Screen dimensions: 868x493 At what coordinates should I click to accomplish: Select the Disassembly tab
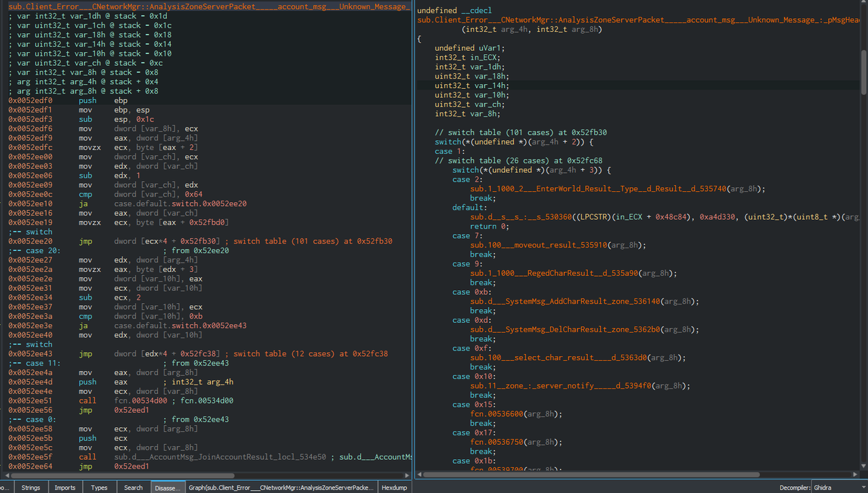tap(167, 487)
